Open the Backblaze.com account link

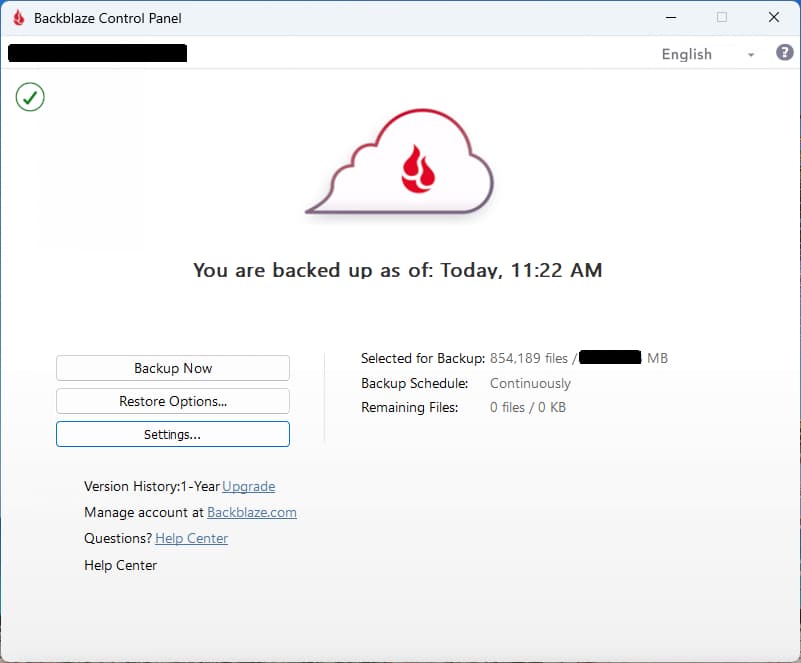[x=252, y=512]
